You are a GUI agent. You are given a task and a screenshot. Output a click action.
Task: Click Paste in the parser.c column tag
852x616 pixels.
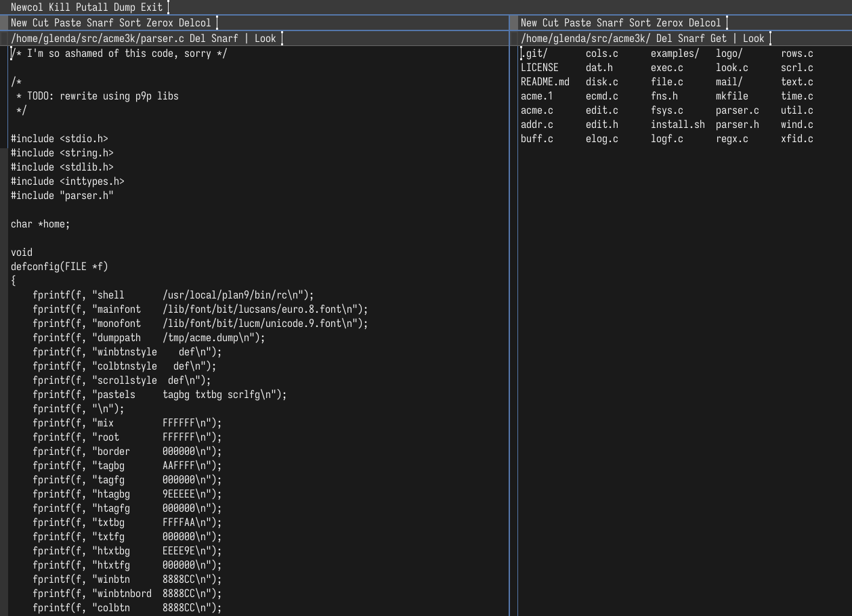point(68,23)
